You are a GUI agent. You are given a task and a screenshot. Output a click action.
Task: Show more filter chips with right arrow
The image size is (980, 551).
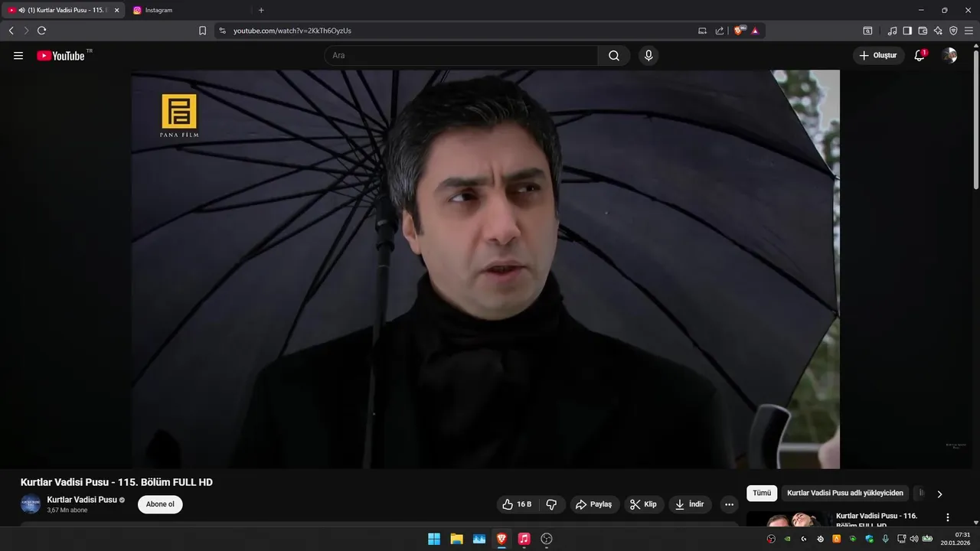coord(939,494)
